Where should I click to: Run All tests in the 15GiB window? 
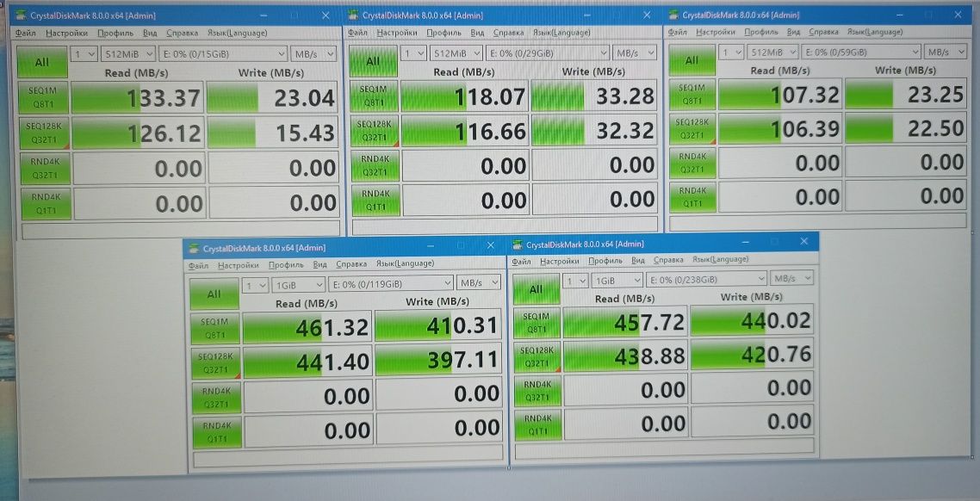click(42, 62)
